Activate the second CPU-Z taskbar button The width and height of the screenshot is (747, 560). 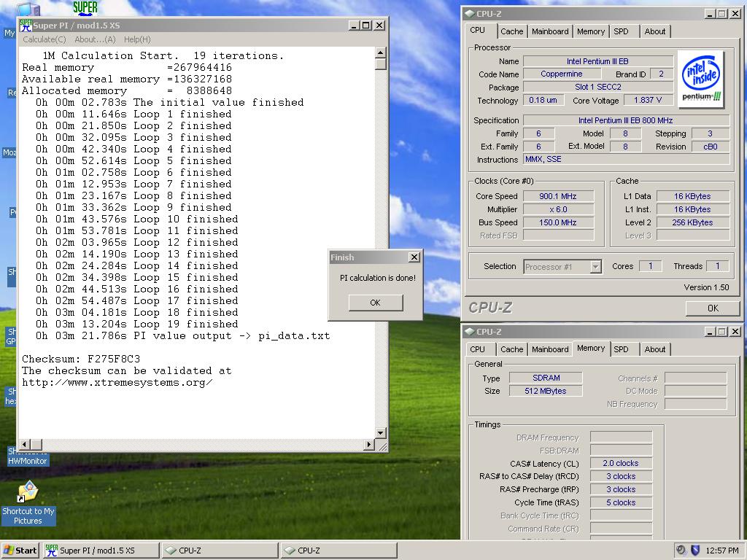click(338, 551)
